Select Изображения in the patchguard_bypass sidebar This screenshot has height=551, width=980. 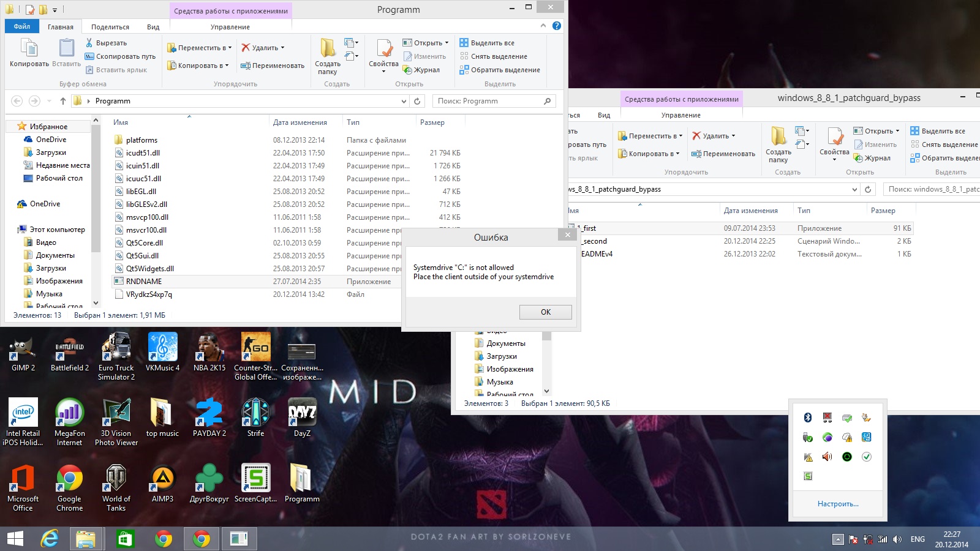tap(510, 369)
